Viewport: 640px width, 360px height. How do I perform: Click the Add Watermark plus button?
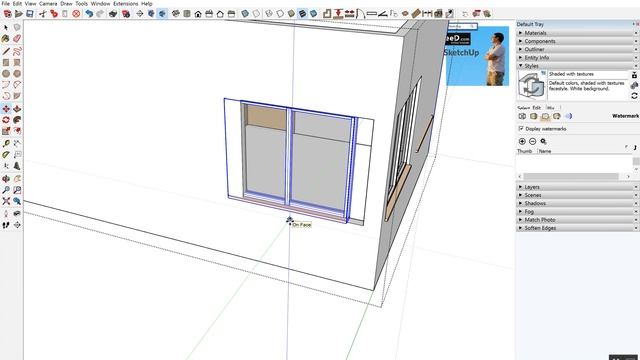point(522,141)
